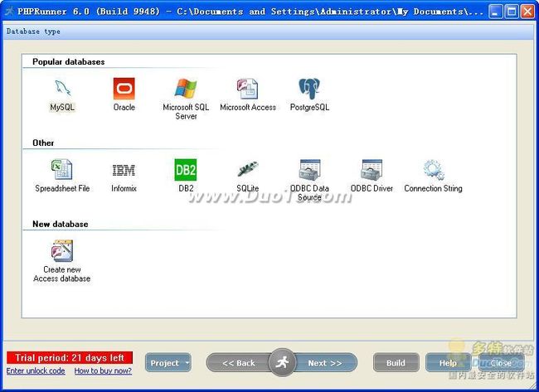
Task: Click the Spreadsheet File label
Action: coord(62,188)
